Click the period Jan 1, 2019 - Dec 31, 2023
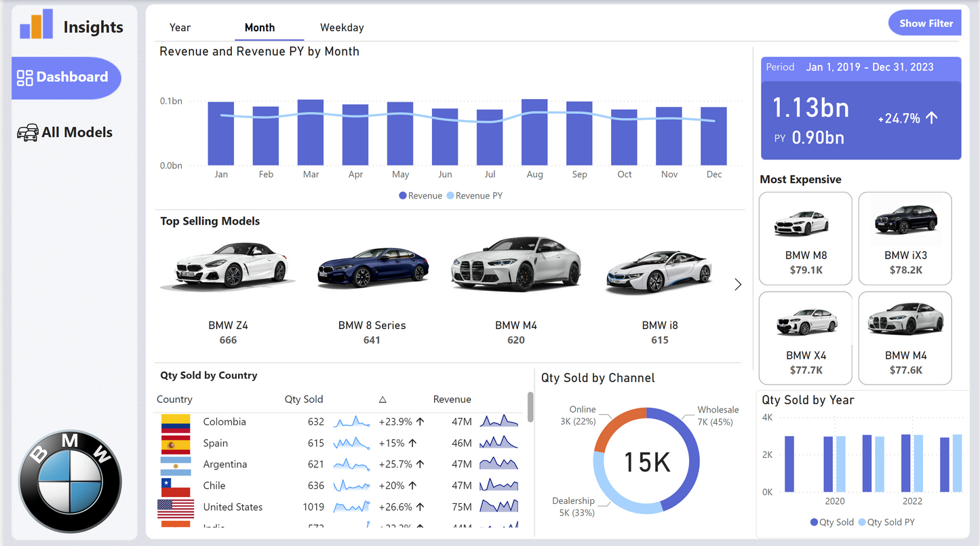 [x=869, y=67]
